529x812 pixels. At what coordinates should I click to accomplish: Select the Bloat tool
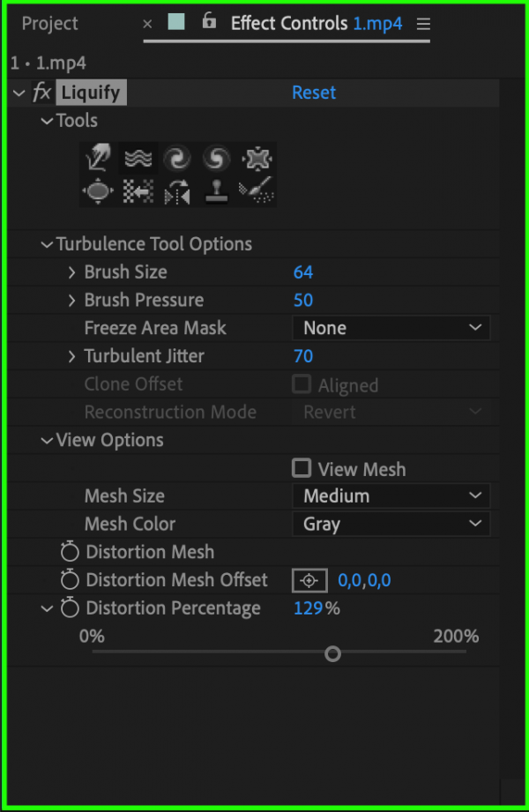(x=99, y=191)
